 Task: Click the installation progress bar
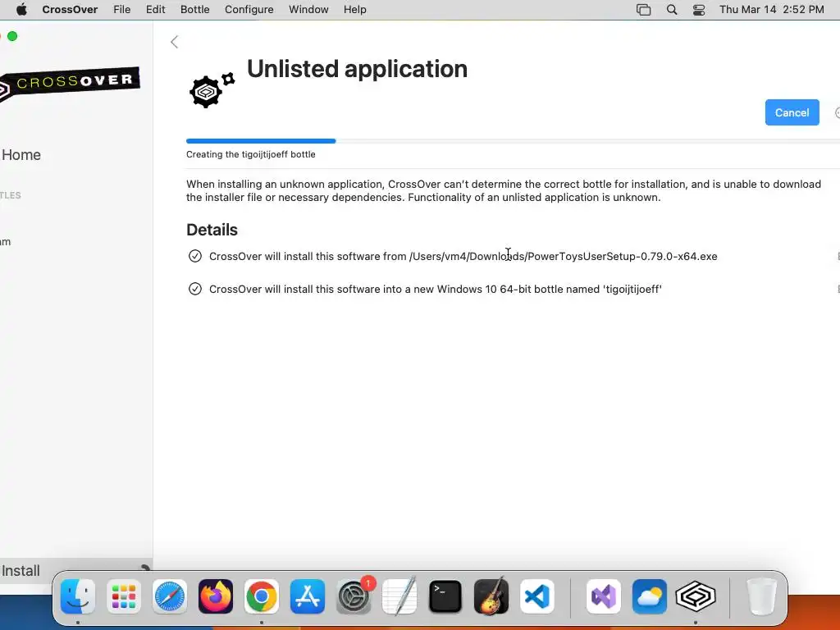click(513, 141)
